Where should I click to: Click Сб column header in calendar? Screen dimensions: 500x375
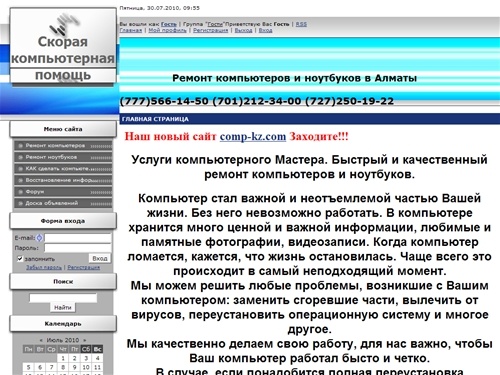86,349
